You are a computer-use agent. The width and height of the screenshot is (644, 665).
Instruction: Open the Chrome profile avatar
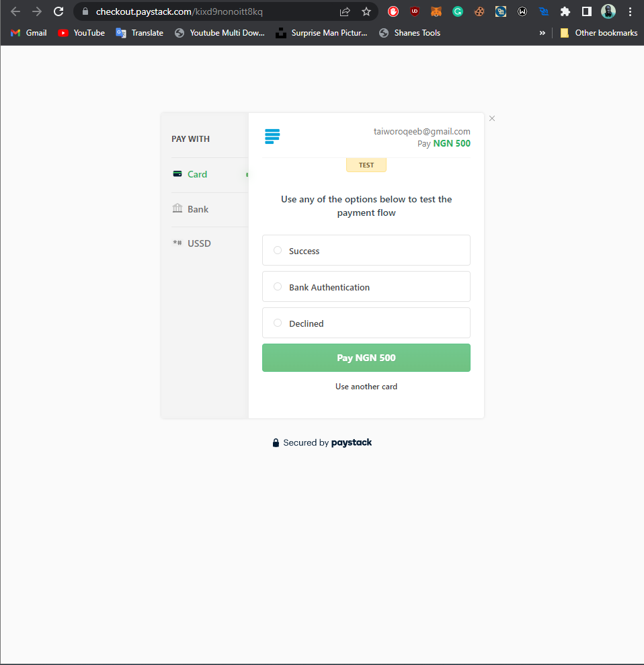(608, 11)
